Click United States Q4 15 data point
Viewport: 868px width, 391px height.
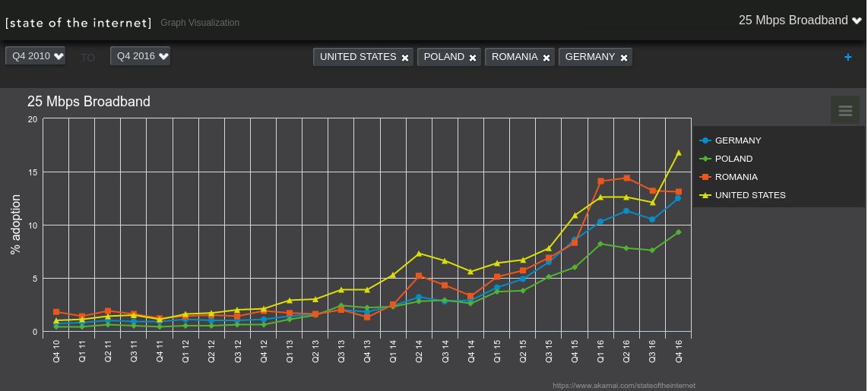click(x=575, y=215)
